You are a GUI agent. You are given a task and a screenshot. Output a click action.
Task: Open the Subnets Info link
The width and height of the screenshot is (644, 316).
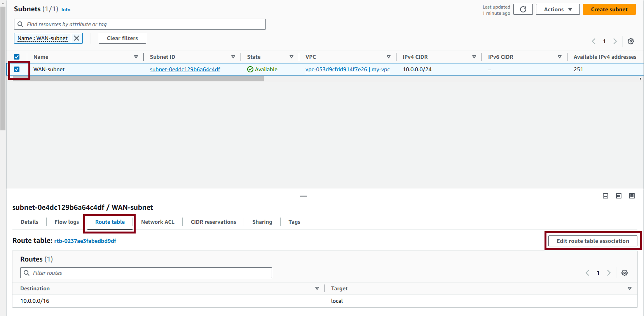66,10
